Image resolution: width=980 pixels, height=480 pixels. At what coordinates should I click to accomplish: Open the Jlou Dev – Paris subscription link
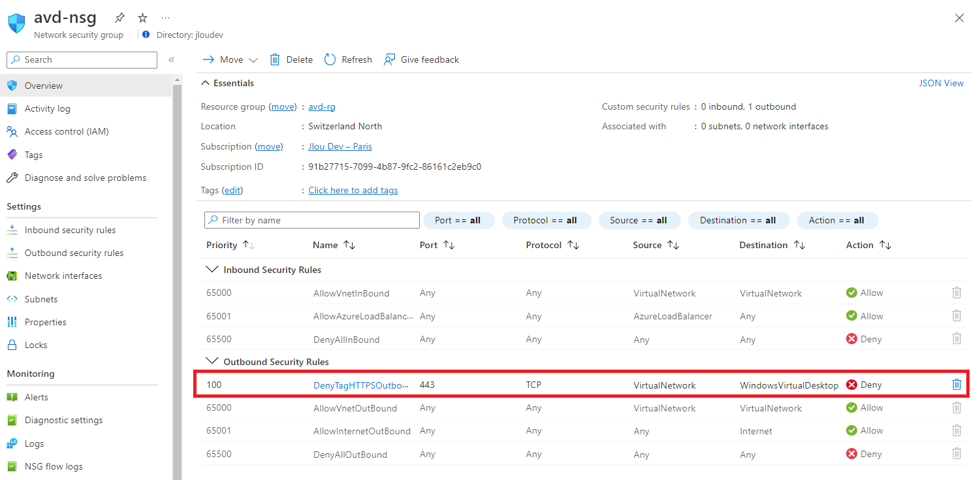340,146
